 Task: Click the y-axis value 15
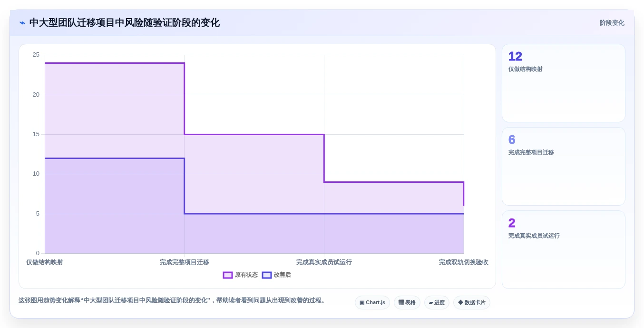(36, 134)
